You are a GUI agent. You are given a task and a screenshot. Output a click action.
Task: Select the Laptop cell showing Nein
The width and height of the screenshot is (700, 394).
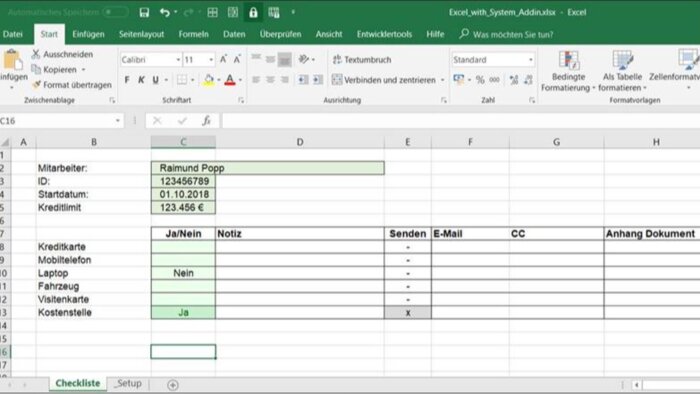tap(183, 273)
